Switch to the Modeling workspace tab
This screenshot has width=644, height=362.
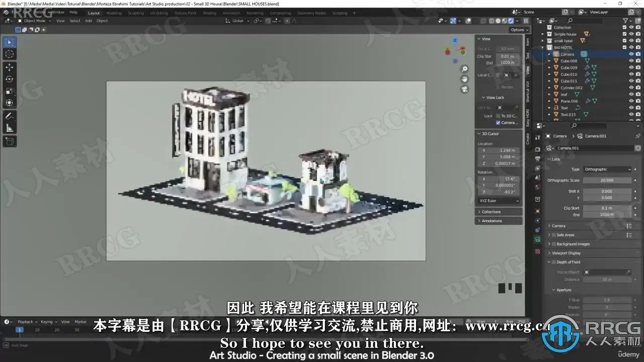(114, 13)
